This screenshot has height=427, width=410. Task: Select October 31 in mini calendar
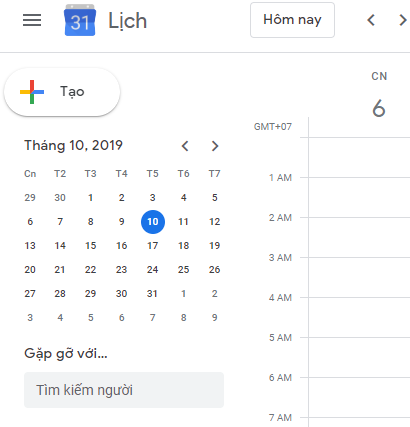(x=152, y=294)
